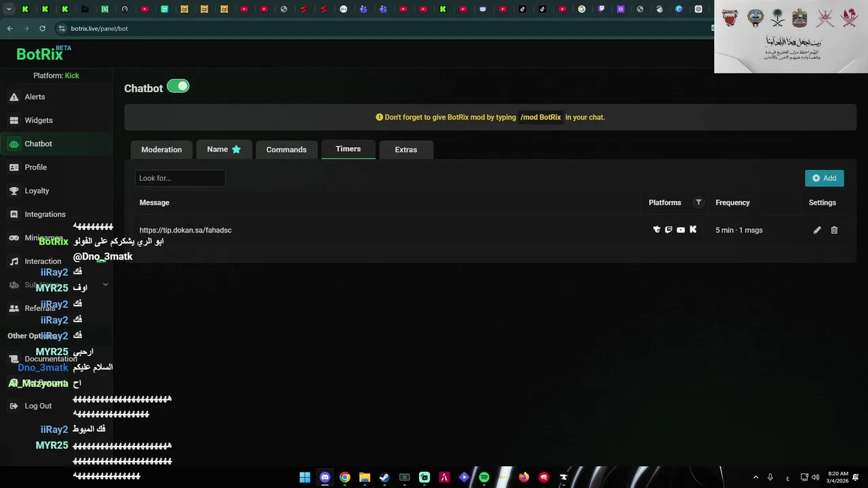868x488 pixels.
Task: Click the /mod BotRix command text
Action: click(x=540, y=117)
